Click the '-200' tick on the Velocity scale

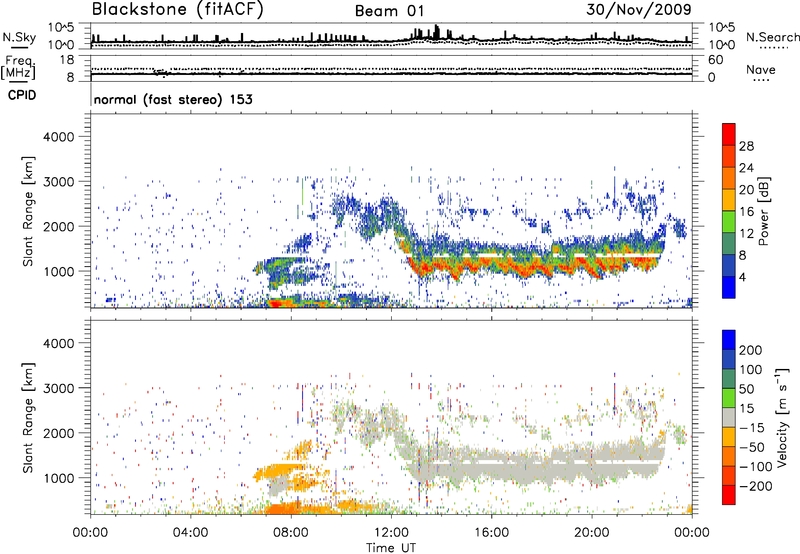755,486
